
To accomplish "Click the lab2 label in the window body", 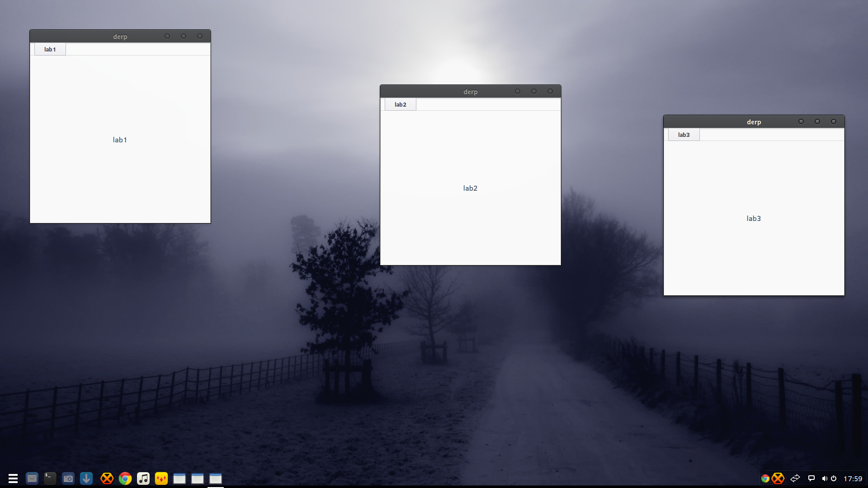I will 470,188.
